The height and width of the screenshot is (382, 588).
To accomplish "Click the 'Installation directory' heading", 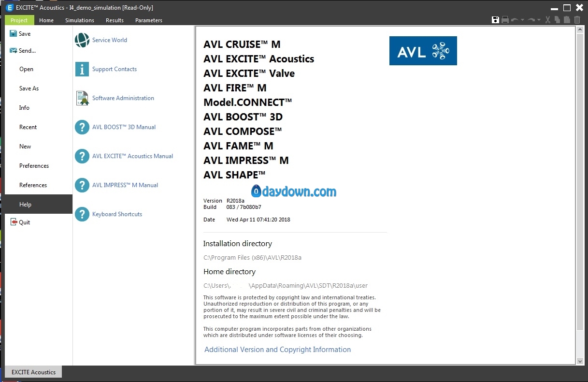I will (x=238, y=244).
